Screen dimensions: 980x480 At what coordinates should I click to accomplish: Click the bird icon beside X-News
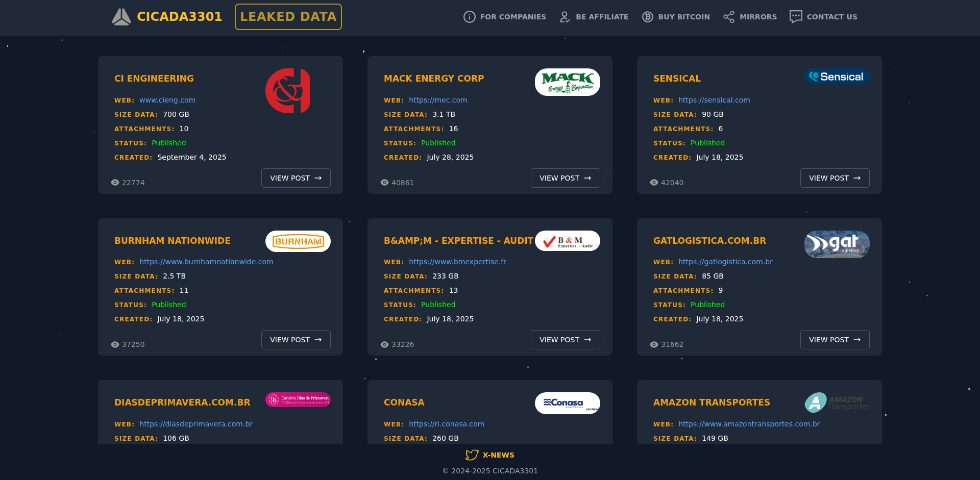click(x=472, y=454)
